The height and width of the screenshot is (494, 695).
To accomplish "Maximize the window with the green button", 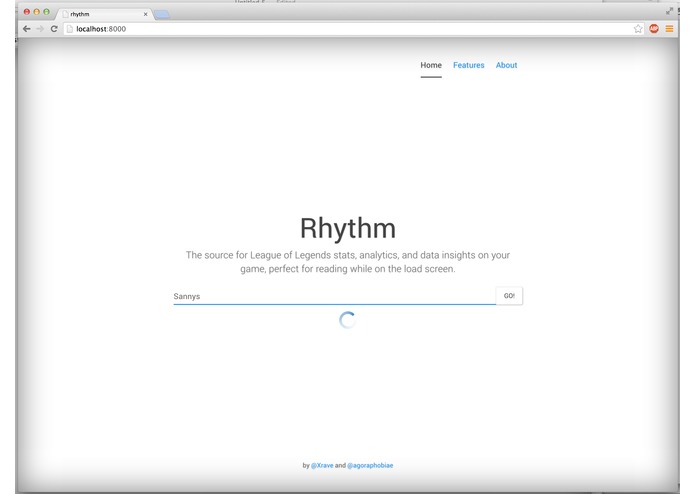I will [x=46, y=12].
